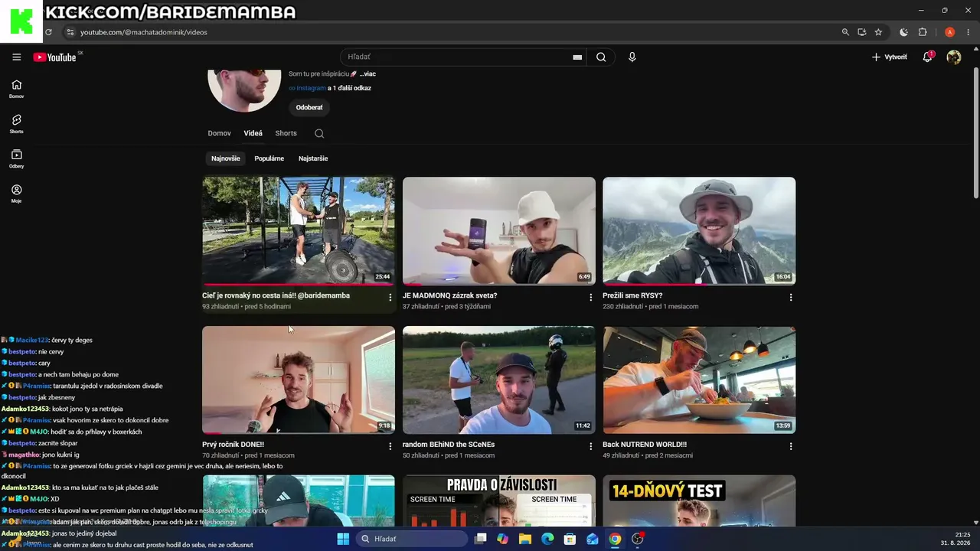Viewport: 980px width, 551px height.
Task: Click the Vytvoriť create button
Action: click(890, 57)
